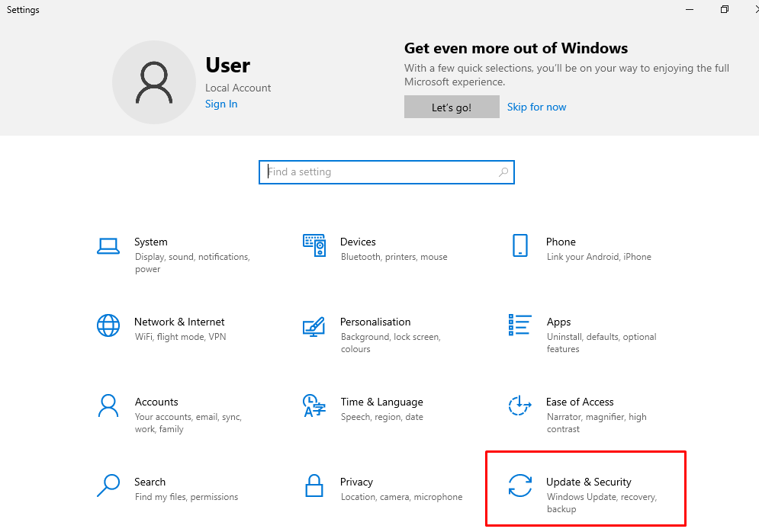Click the Search category title
Screen dimensions: 759x532
[x=150, y=482]
